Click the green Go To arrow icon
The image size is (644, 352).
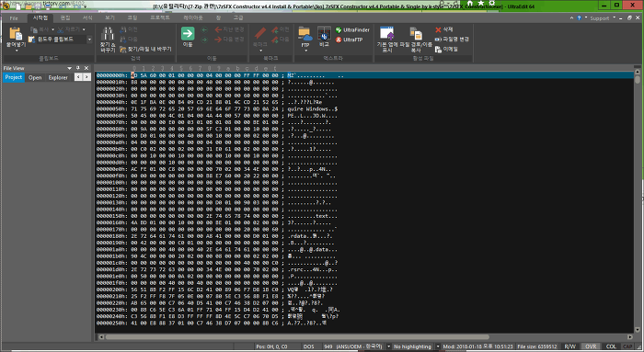pos(188,34)
